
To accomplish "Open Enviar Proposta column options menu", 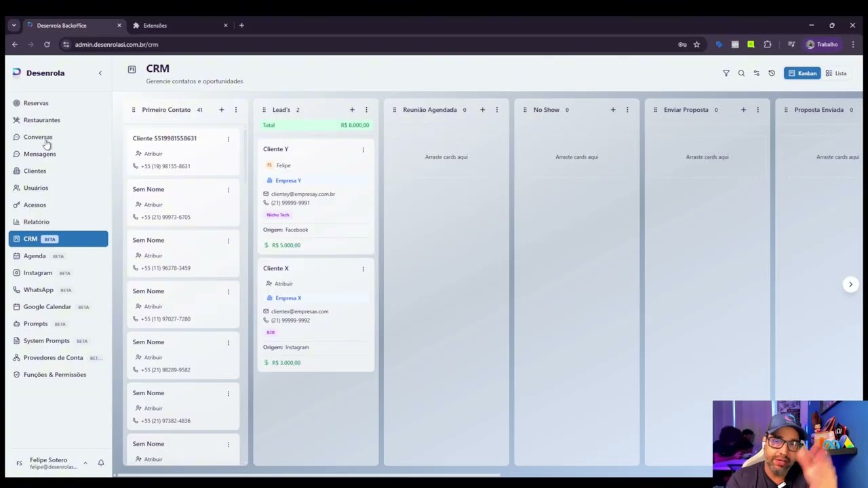I will [757, 110].
